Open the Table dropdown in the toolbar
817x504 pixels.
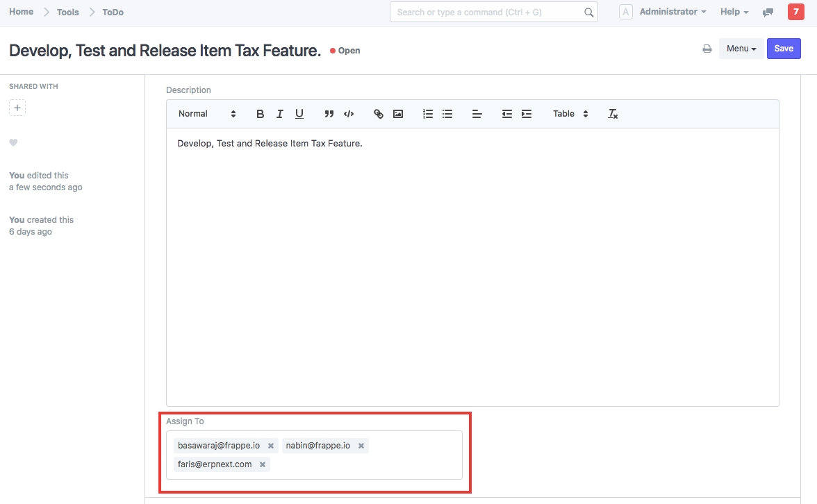(570, 114)
